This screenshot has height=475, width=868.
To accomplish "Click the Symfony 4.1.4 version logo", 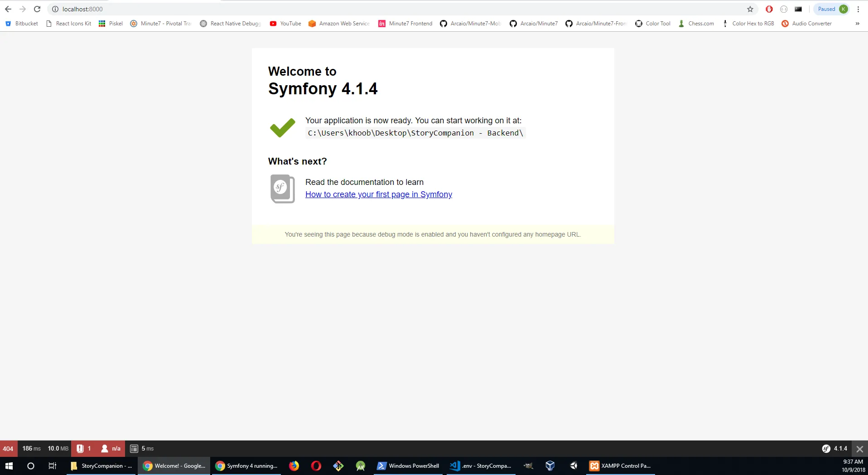I will click(834, 449).
